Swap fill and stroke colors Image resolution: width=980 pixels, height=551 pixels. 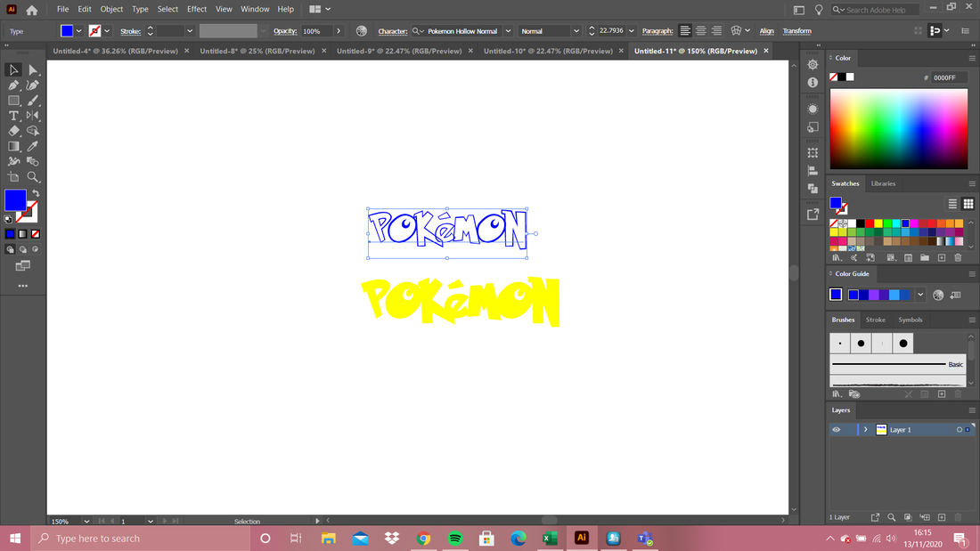(x=36, y=193)
